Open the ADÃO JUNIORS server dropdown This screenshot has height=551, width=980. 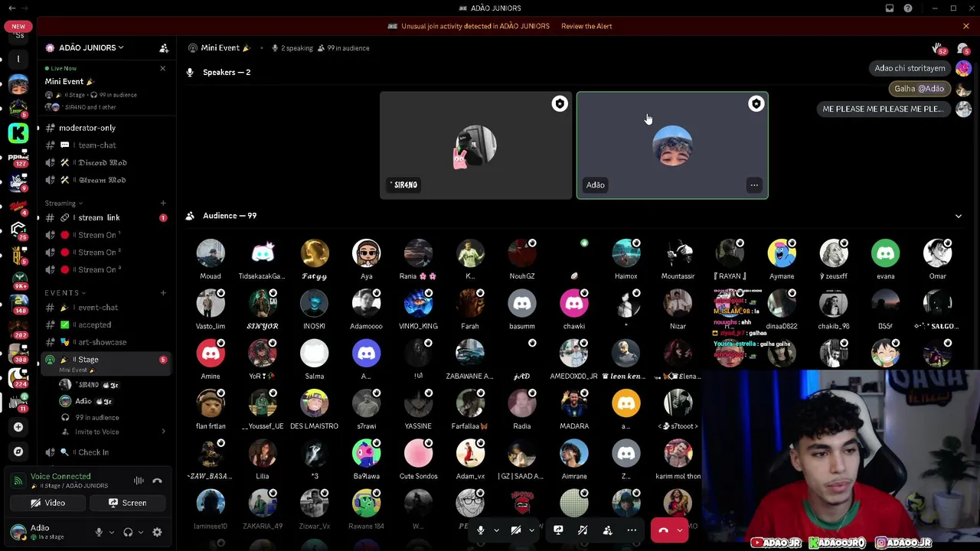[x=91, y=47]
